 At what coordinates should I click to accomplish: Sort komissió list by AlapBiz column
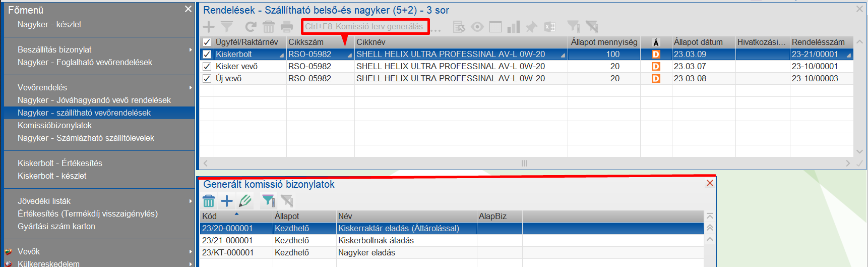(500, 216)
